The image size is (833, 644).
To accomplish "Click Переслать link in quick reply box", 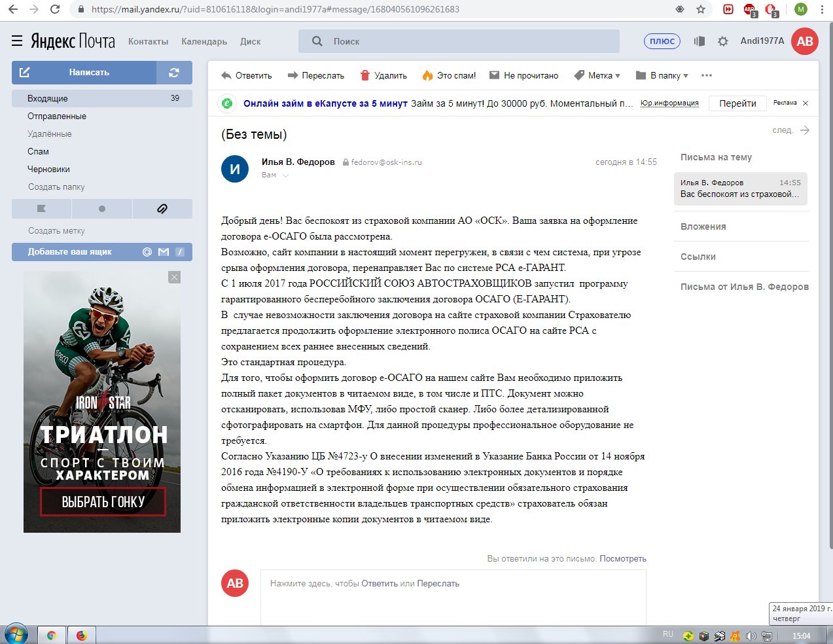I will (438, 584).
